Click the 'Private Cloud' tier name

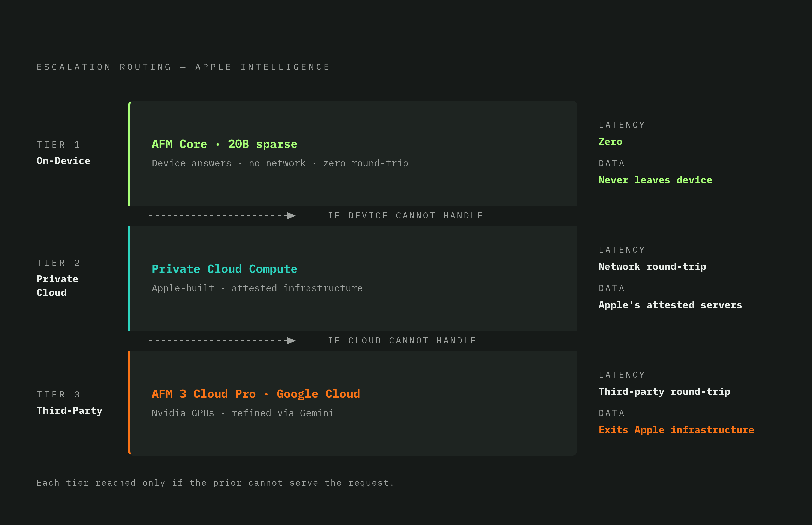tap(57, 286)
